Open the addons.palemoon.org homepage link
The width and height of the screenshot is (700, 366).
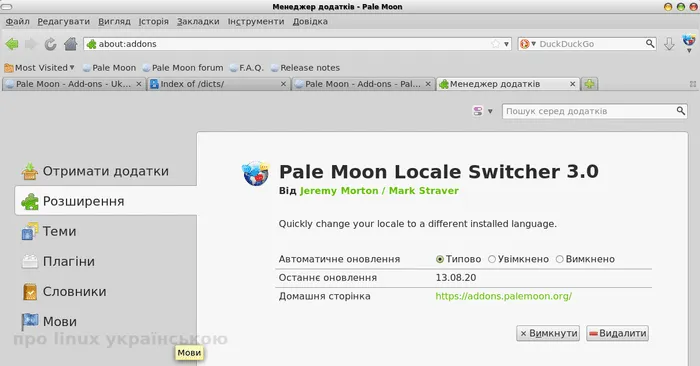pyautogui.click(x=504, y=296)
